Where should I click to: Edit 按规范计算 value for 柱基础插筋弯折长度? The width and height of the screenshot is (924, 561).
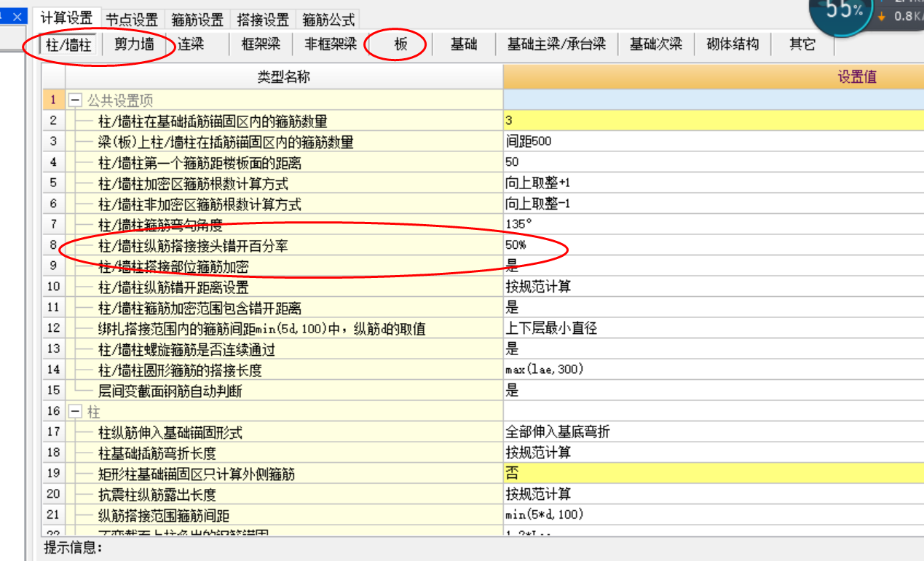click(714, 453)
